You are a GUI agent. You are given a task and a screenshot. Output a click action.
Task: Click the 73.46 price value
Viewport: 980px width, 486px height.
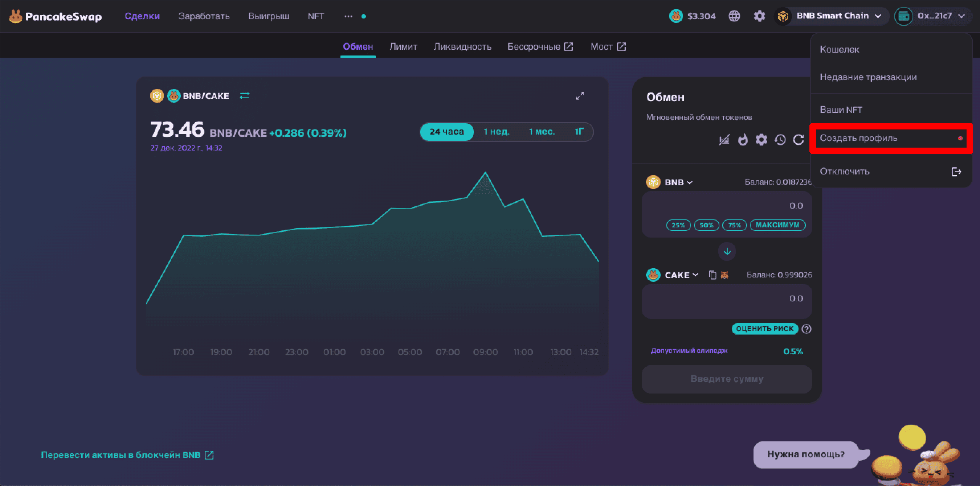click(x=177, y=130)
